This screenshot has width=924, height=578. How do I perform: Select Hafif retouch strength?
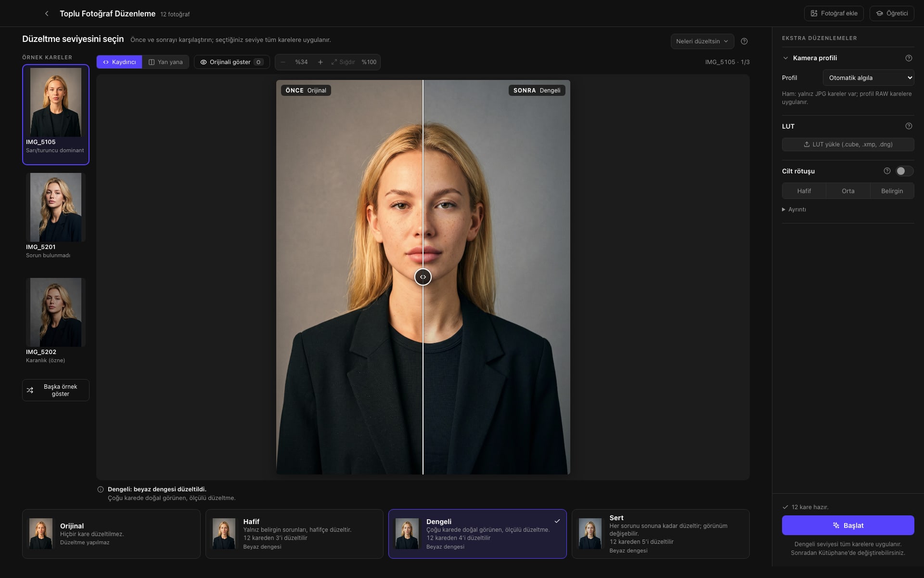[x=804, y=191]
